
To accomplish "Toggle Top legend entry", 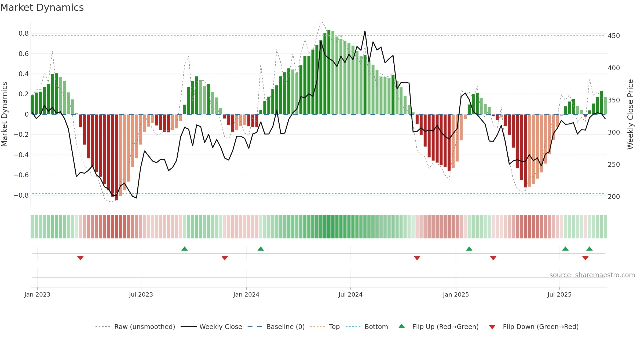I will tap(325, 327).
